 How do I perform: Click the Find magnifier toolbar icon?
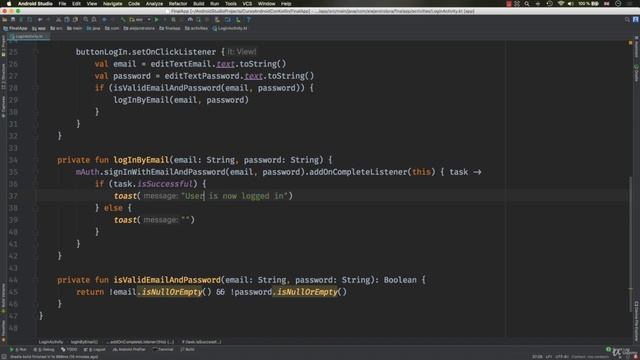point(86,19)
